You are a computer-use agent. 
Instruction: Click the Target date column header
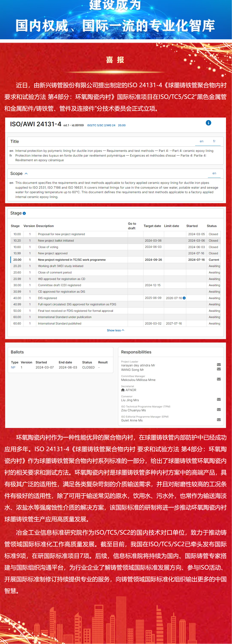[152, 226]
